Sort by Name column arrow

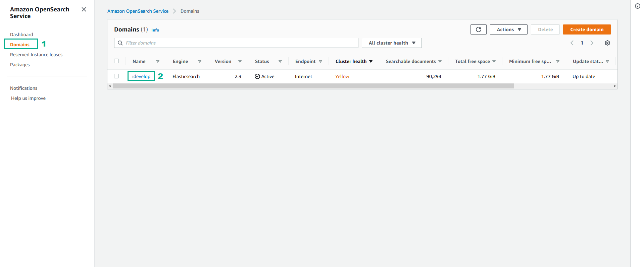(x=157, y=61)
